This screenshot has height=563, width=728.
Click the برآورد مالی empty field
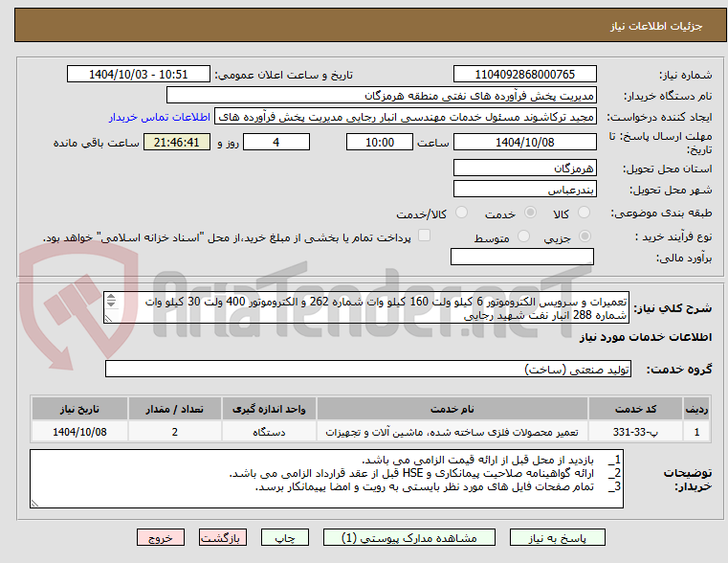(x=522, y=257)
